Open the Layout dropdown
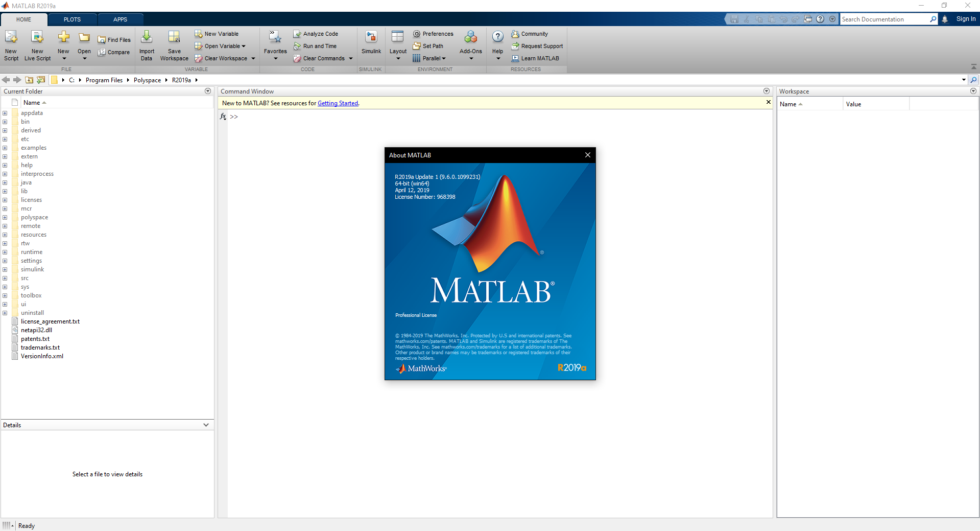 [398, 45]
